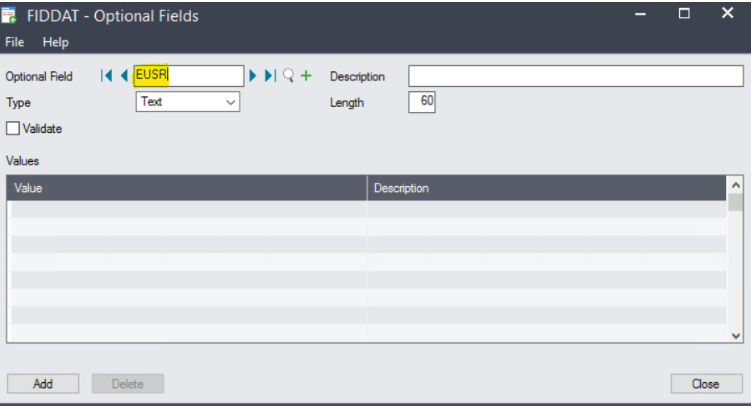The width and height of the screenshot is (751, 406).
Task: Click the Value column header
Action: [x=187, y=188]
